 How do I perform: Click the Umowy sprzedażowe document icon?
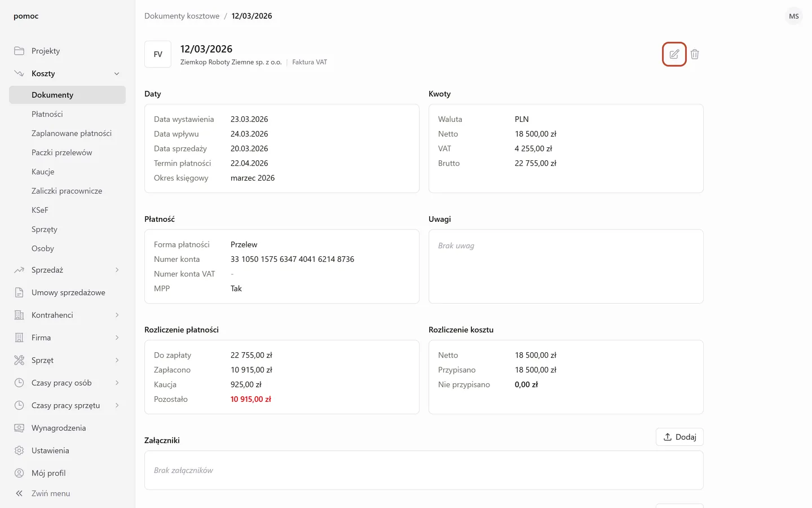19,292
